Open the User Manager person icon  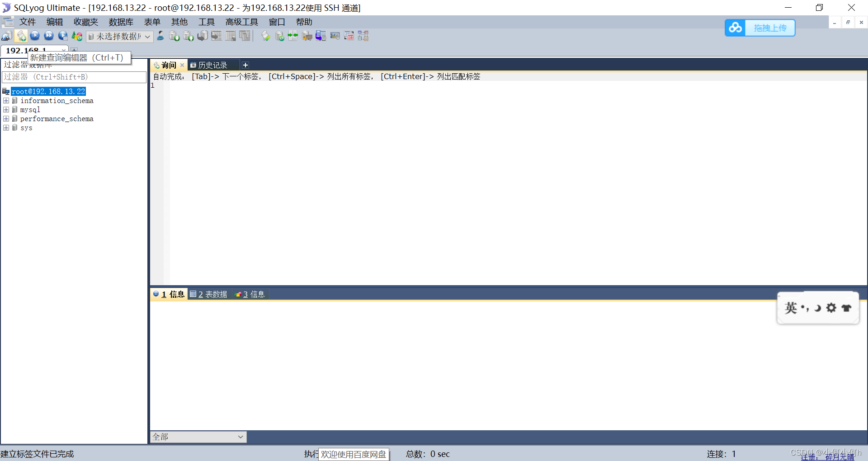(x=160, y=36)
